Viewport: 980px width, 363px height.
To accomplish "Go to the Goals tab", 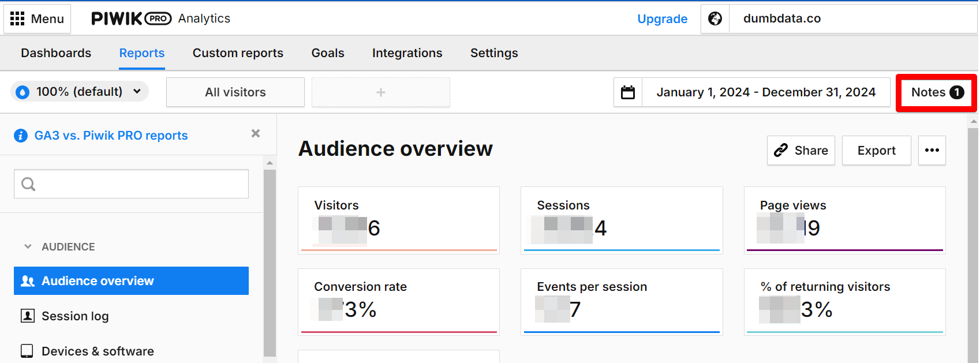I will (x=328, y=53).
